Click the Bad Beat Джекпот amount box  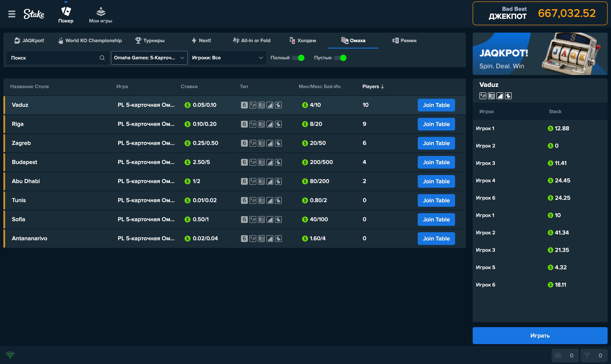coord(540,13)
